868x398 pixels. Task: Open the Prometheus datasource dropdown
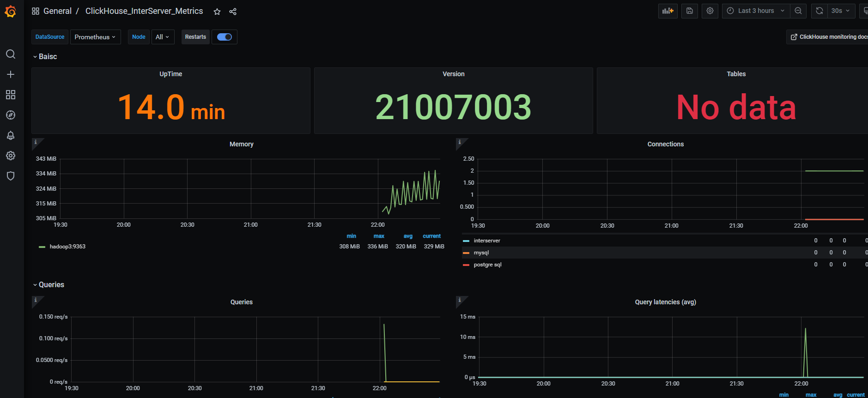[x=95, y=37]
